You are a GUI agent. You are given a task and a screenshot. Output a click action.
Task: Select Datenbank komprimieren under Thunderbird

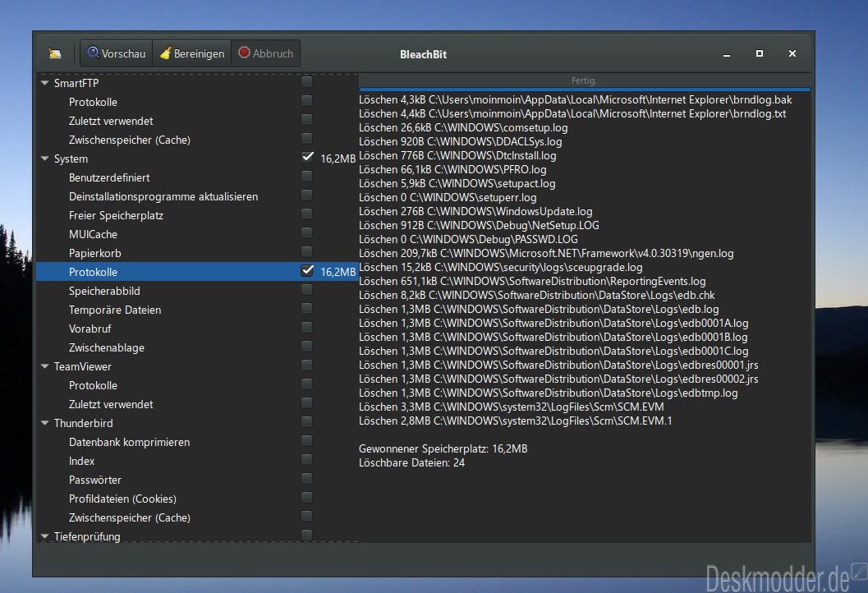coord(129,443)
